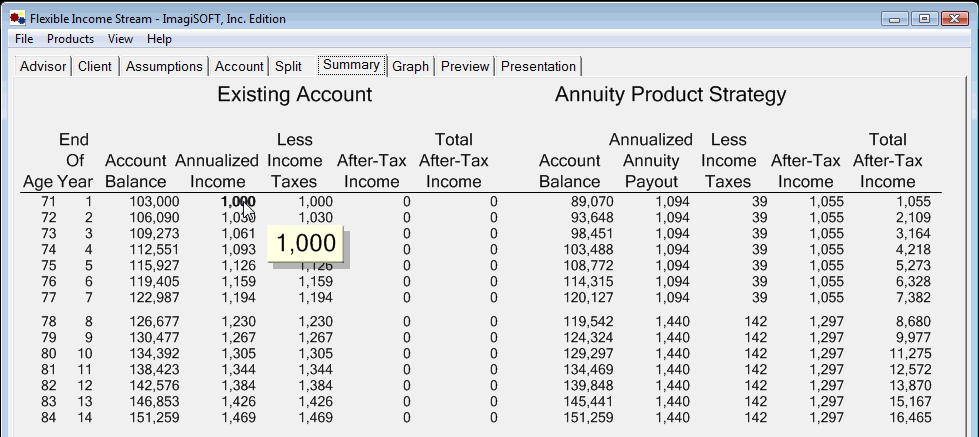The height and width of the screenshot is (437, 979).
Task: Click Existing Account balance 119,405
Action: (x=154, y=282)
